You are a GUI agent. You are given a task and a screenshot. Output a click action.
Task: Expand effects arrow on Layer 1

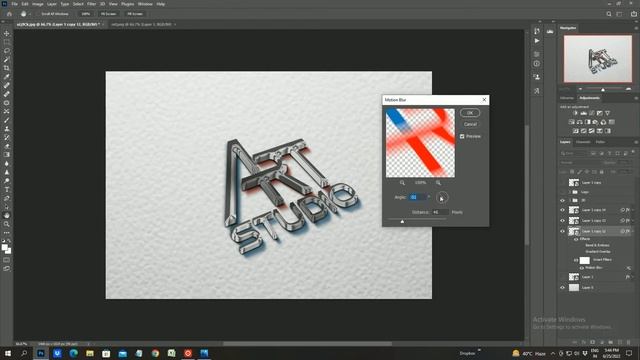pos(633,277)
